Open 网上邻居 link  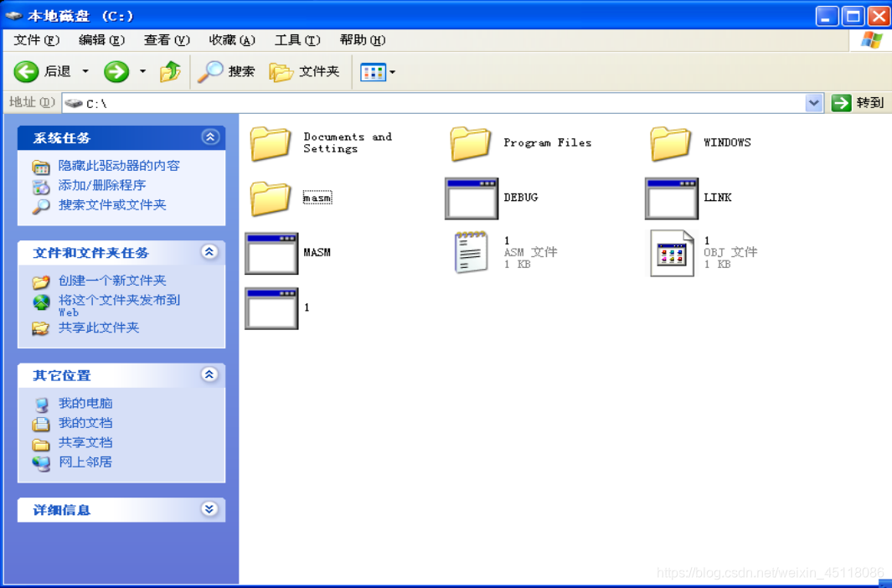[85, 462]
